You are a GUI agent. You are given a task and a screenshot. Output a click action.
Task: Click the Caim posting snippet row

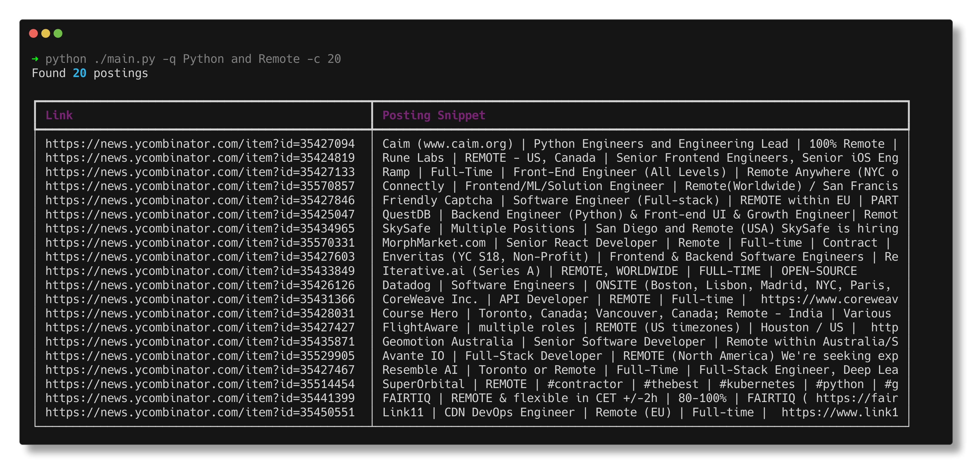click(639, 144)
